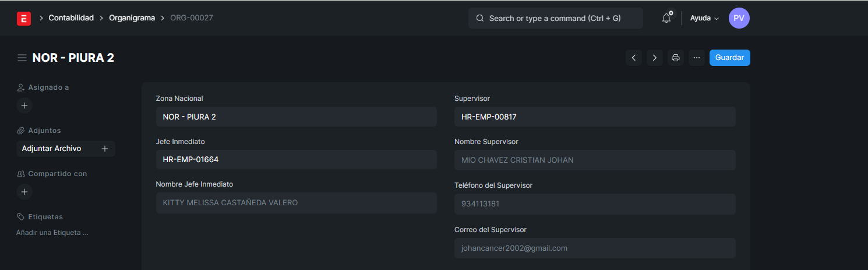Add assignee with plus under Asignado a
This screenshot has height=270, width=868.
coord(24,106)
